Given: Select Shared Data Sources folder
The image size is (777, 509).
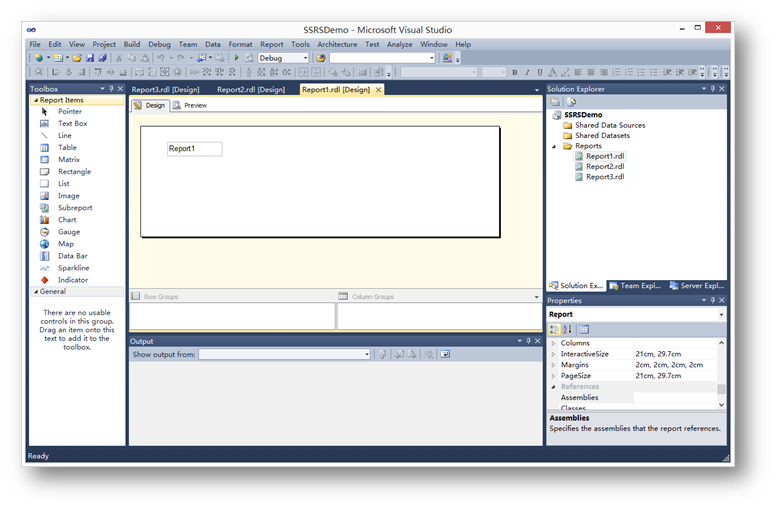Looking at the screenshot, I should coord(610,125).
